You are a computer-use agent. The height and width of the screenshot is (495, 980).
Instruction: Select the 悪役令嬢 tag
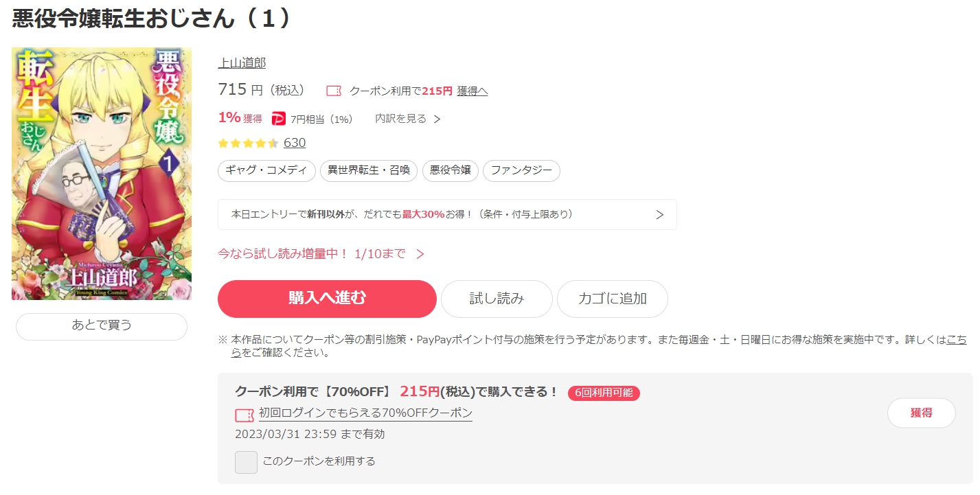451,171
